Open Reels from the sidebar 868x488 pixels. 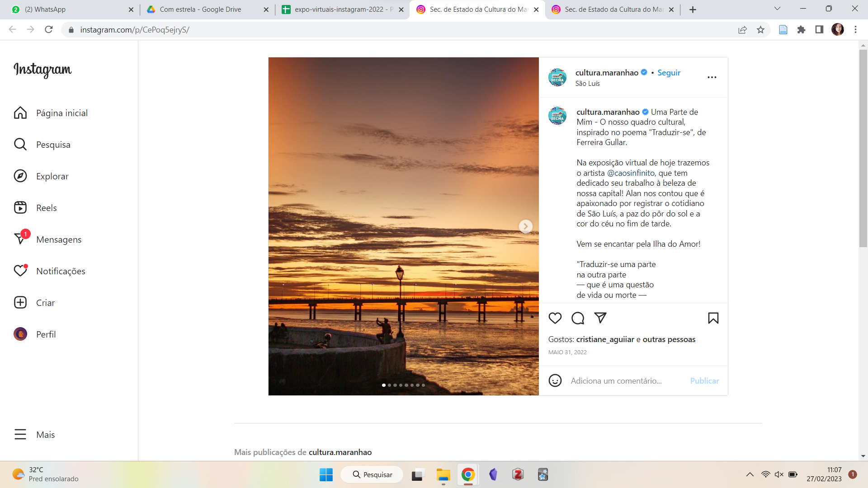(46, 208)
